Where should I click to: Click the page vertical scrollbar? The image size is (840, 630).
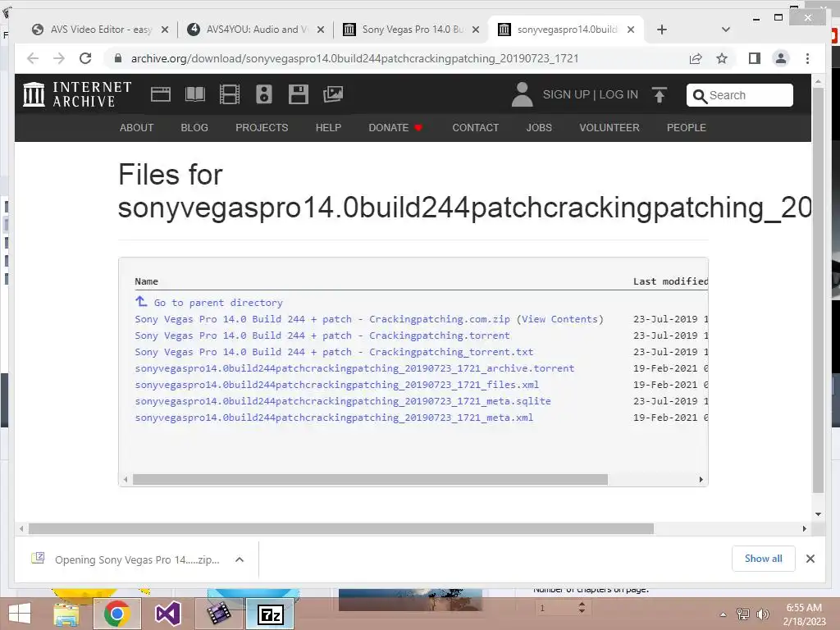pos(818,290)
